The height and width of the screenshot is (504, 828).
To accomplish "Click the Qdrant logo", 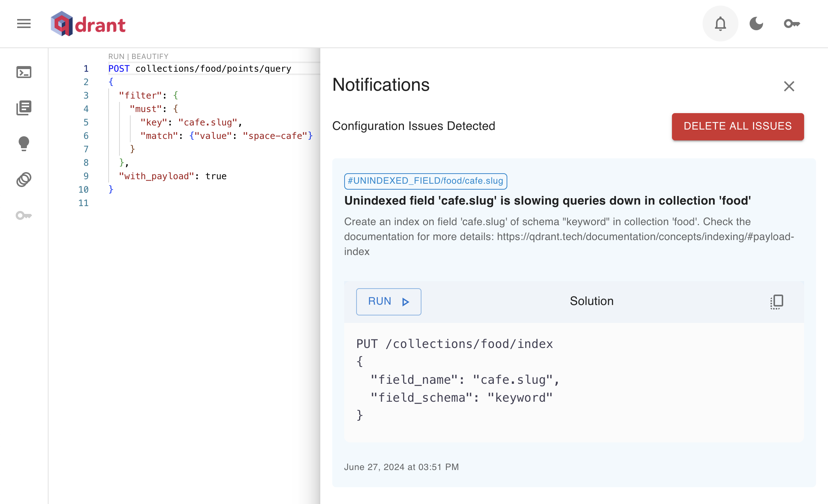I will coord(88,24).
